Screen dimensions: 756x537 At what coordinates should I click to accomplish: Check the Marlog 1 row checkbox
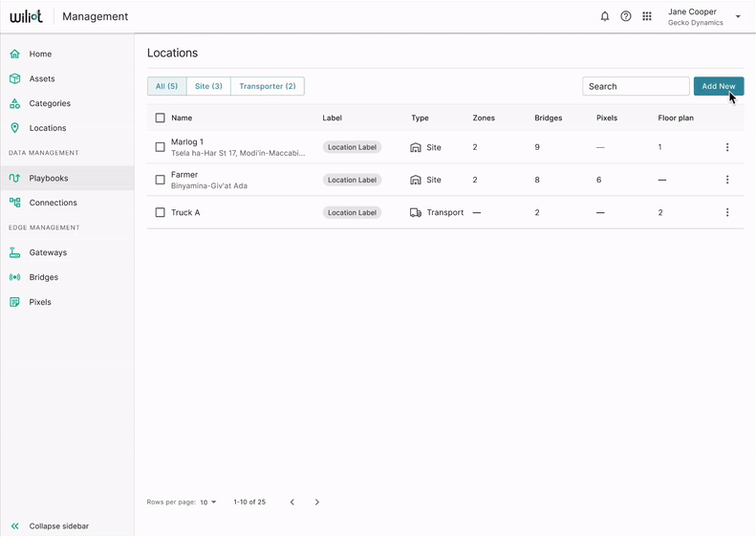[x=160, y=147]
